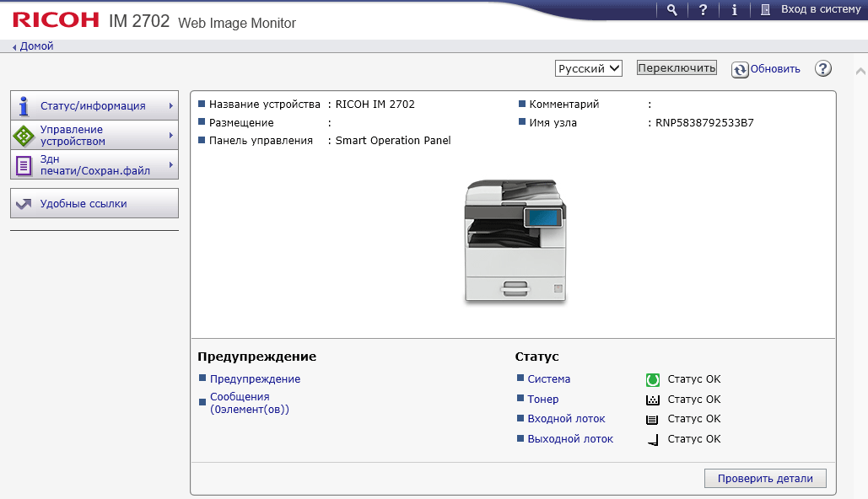This screenshot has width=868, height=499.
Task: Open circled question mark help near Обновить
Action: pos(822,68)
